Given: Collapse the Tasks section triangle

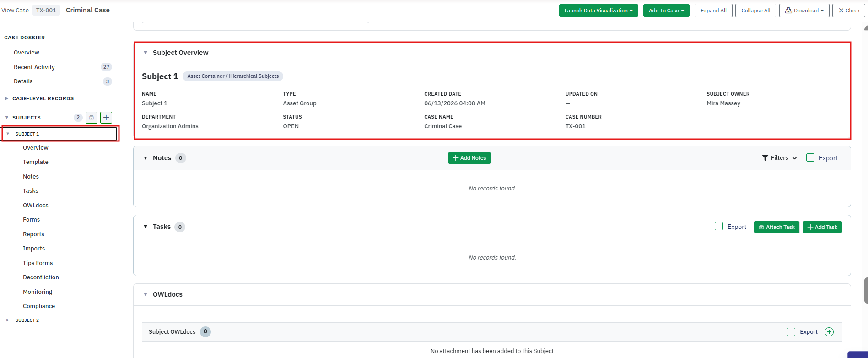Looking at the screenshot, I should coord(146,227).
